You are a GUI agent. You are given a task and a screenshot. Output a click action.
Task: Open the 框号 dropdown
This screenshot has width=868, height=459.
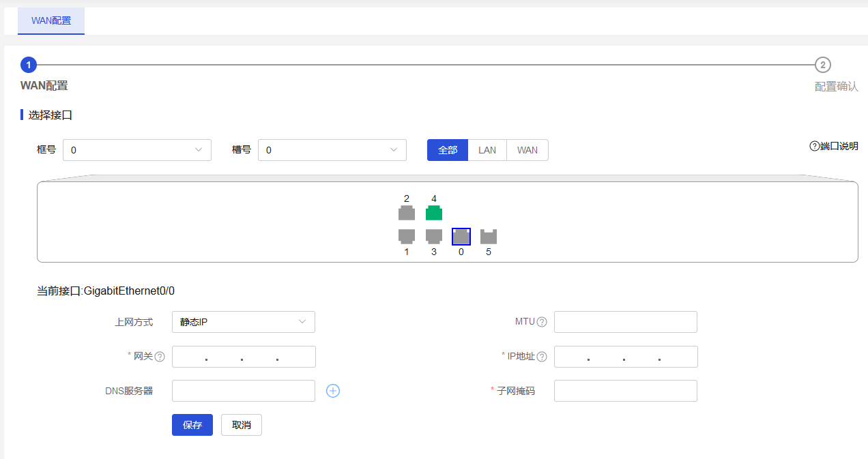coord(137,150)
